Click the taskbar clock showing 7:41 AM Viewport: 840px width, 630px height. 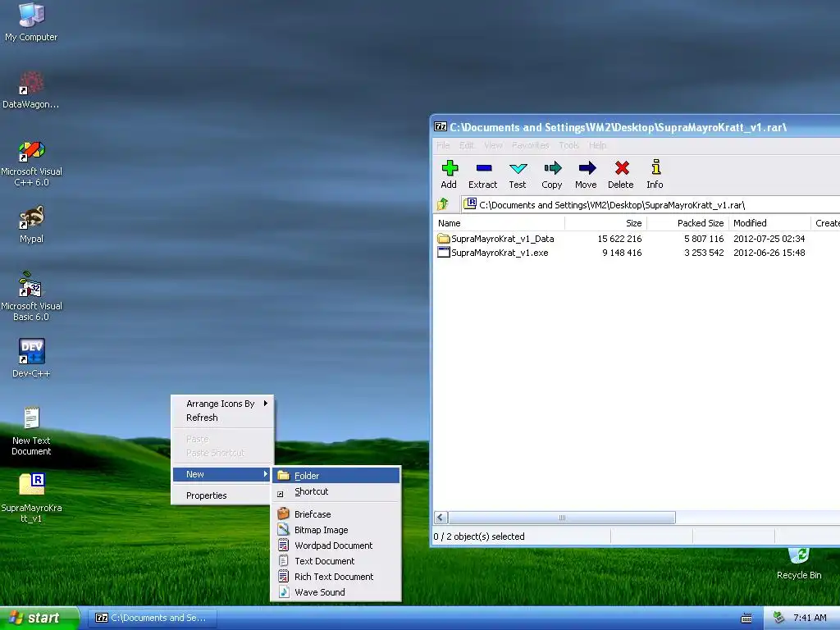(810, 618)
